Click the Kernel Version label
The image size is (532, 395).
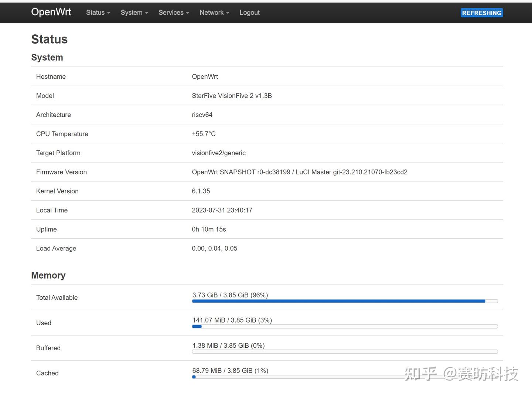click(x=57, y=191)
